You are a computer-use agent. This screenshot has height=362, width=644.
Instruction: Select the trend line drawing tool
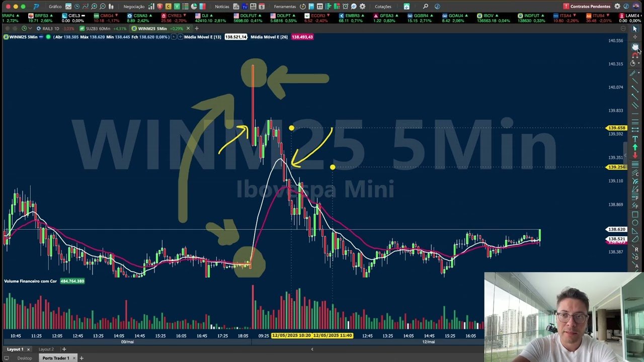(x=635, y=80)
